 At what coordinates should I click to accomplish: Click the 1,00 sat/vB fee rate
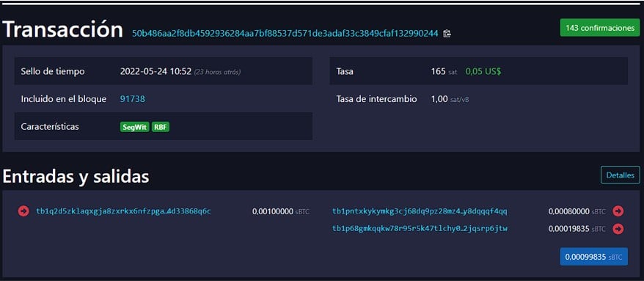point(450,99)
